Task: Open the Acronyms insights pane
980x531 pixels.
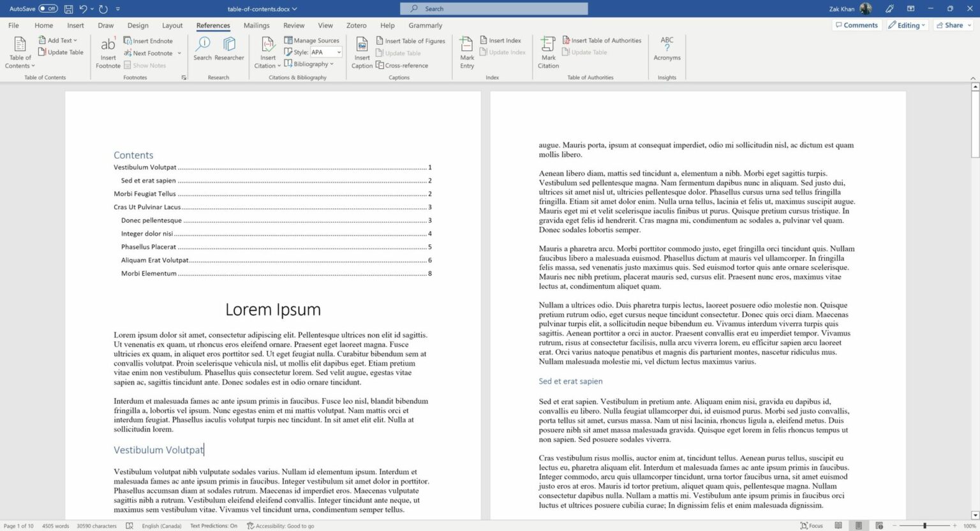Action: [666, 50]
